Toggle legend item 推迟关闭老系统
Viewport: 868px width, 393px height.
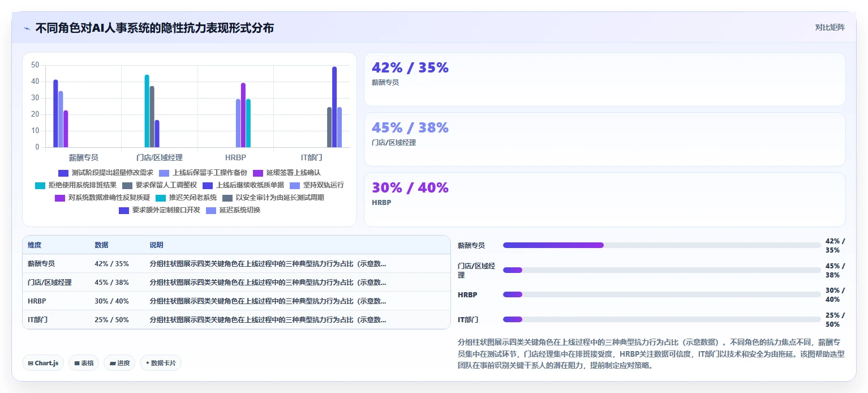(x=186, y=198)
